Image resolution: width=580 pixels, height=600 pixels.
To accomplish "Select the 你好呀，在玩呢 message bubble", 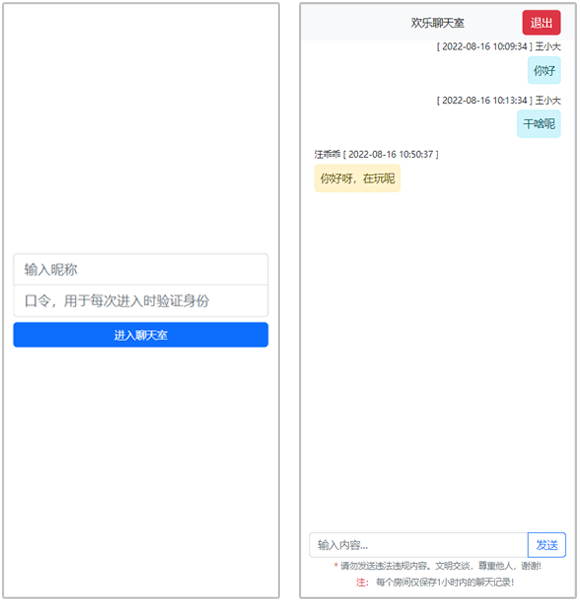I will [357, 178].
